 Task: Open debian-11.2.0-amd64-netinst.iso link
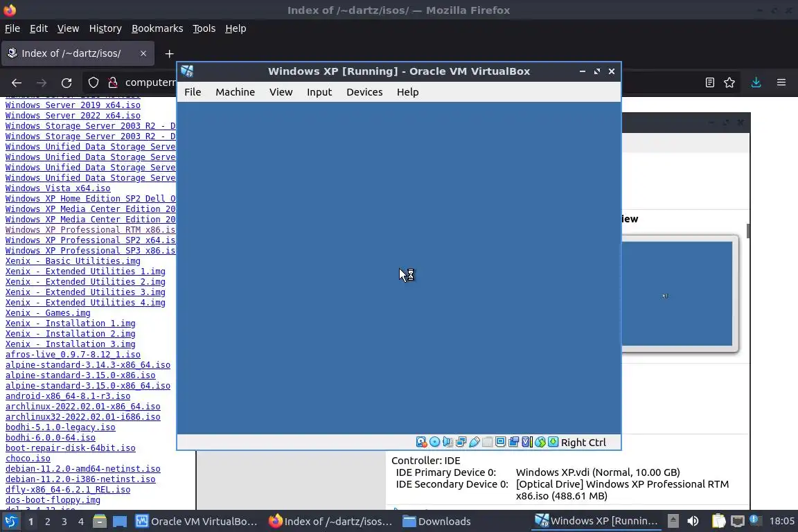coord(83,469)
